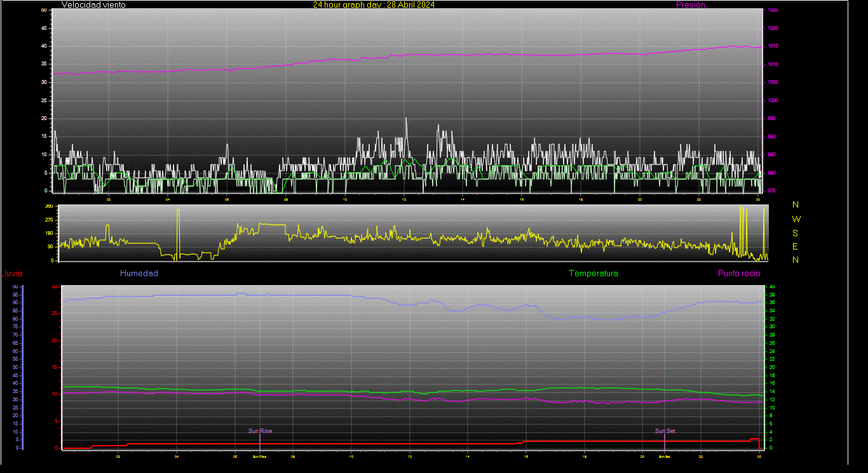The width and height of the screenshot is (868, 473).
Task: Click the small yellow 'Sun Set' time-axis label
Action: 664,456
